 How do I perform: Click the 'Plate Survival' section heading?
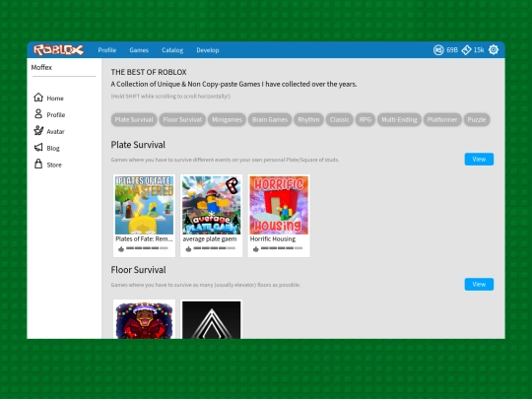[138, 145]
